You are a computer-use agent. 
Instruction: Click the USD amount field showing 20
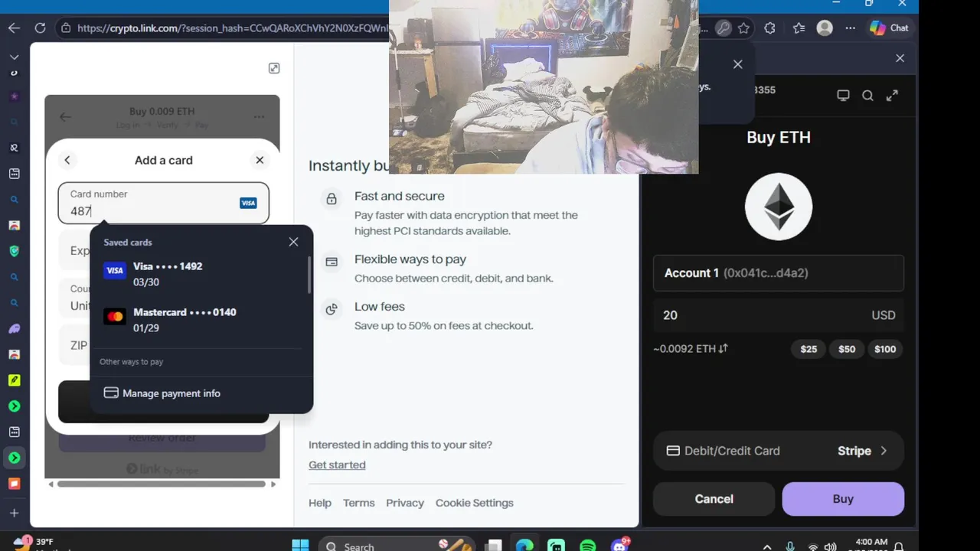(x=779, y=315)
